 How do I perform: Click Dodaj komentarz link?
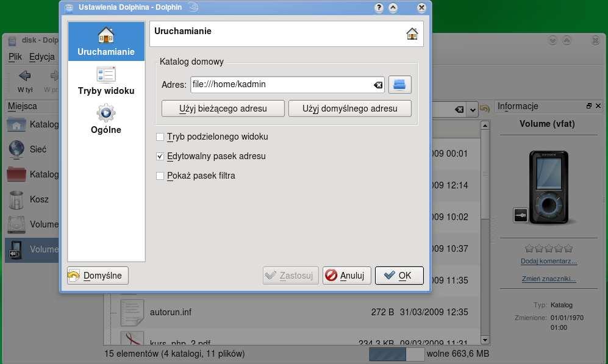click(x=549, y=262)
